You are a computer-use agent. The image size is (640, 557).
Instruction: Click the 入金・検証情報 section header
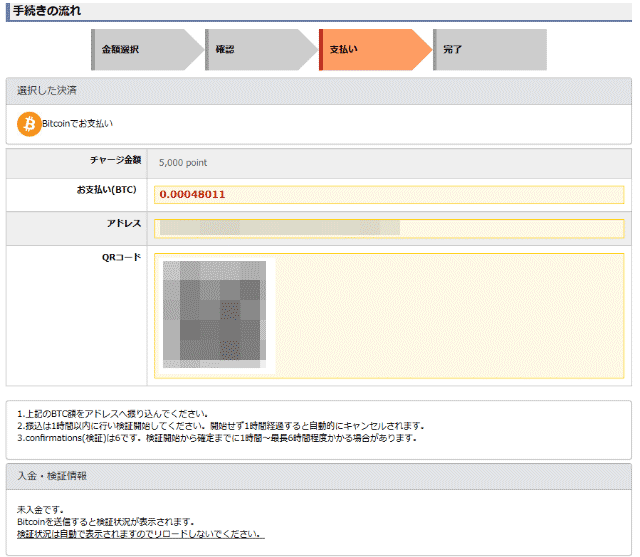click(x=319, y=476)
